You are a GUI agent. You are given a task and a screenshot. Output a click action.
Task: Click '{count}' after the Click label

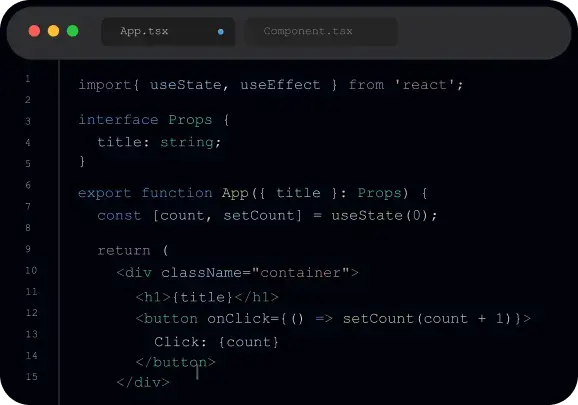click(249, 342)
